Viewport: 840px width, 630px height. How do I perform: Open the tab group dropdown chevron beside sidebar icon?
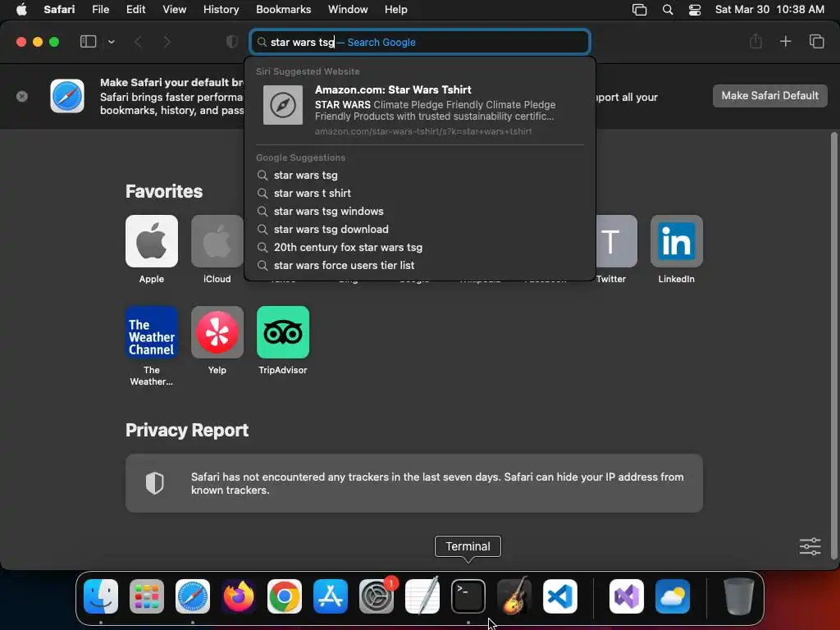[x=112, y=42]
